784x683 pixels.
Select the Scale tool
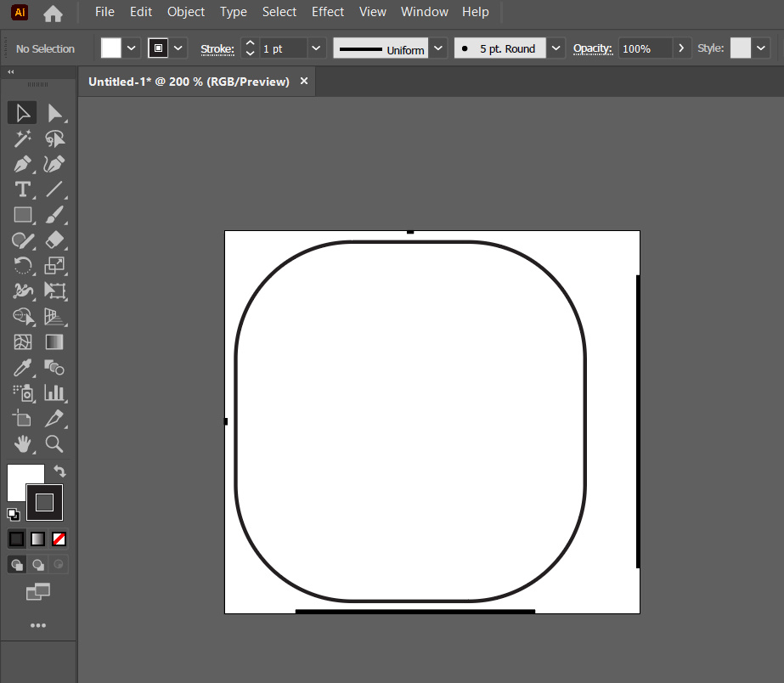click(54, 266)
